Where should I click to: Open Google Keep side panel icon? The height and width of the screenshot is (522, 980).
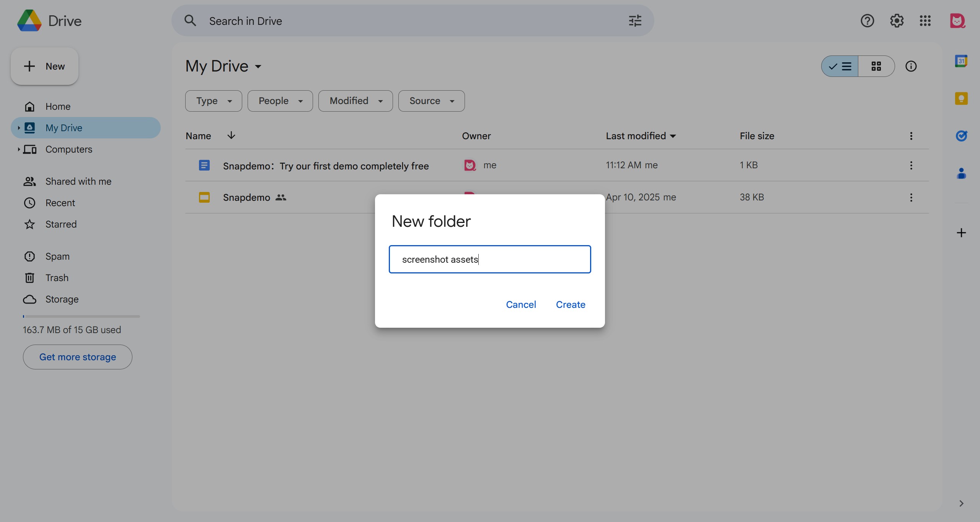pos(961,99)
